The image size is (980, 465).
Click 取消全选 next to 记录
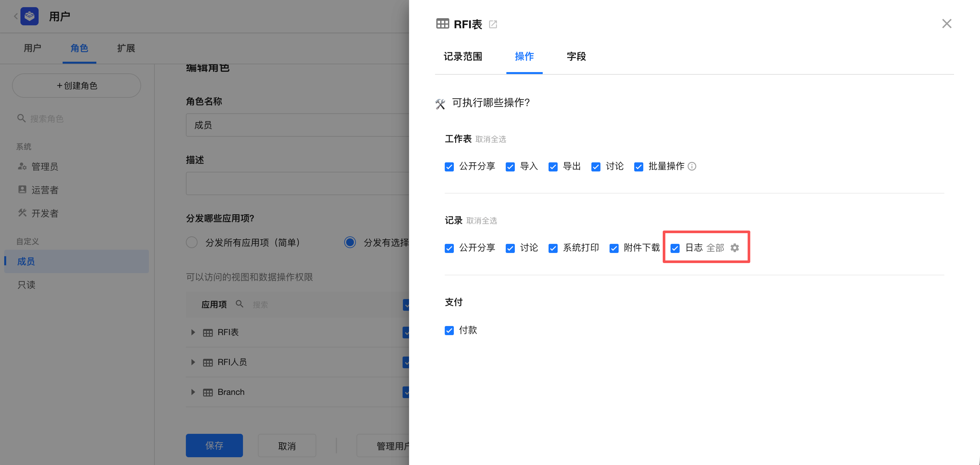482,221
